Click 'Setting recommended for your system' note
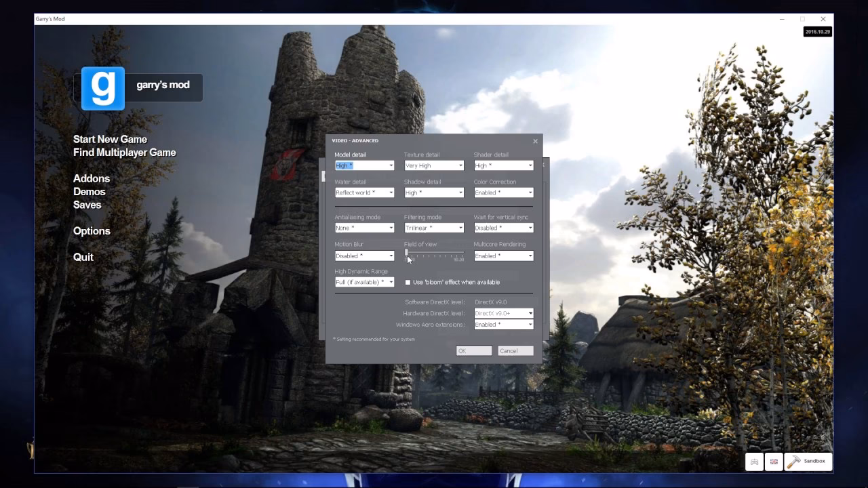Screen dimensions: 868x488 click(x=374, y=339)
